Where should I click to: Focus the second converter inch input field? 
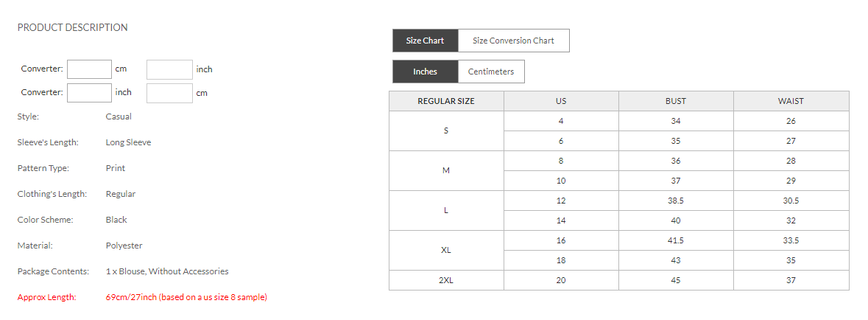(89, 92)
